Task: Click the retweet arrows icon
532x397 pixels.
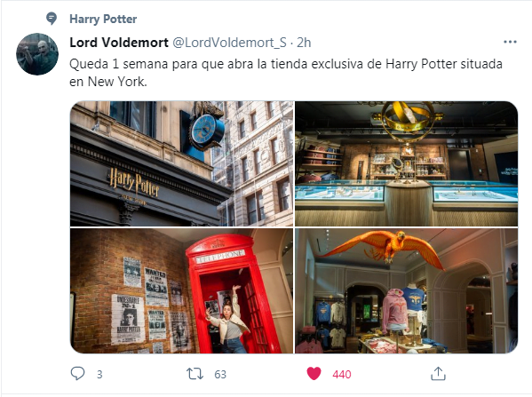Action: pyautogui.click(x=195, y=374)
